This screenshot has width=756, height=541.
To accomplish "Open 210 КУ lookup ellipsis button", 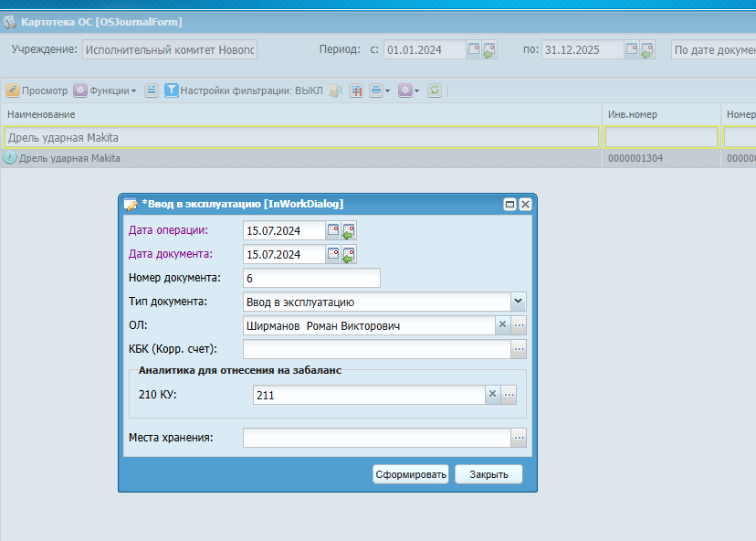I will coord(509,395).
